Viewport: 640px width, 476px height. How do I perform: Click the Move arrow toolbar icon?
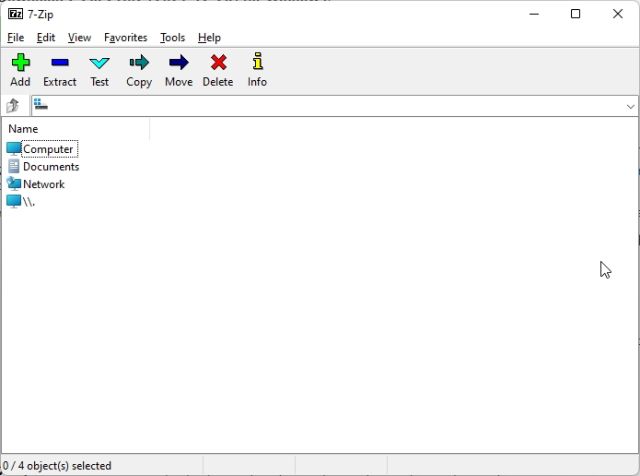[x=178, y=64]
